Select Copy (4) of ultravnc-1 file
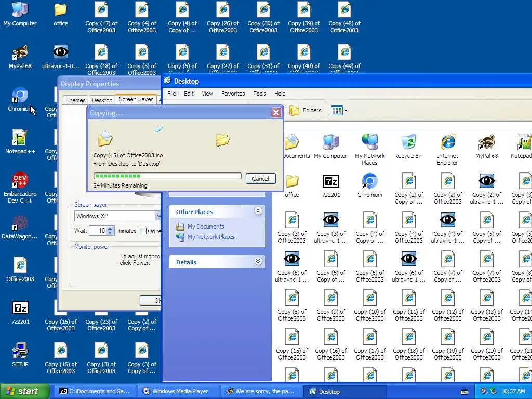Image resolution: width=532 pixels, height=399 pixels. [447, 228]
